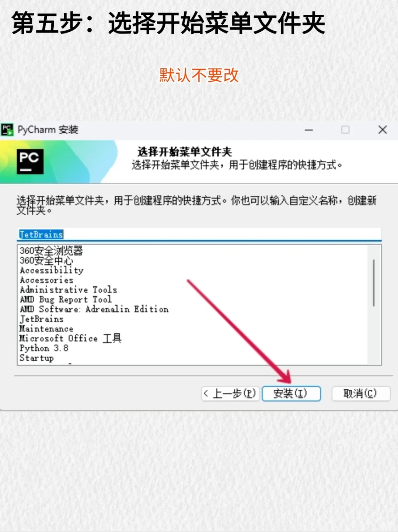
Task: Select the Python 3.8 folder
Action: pos(44,348)
